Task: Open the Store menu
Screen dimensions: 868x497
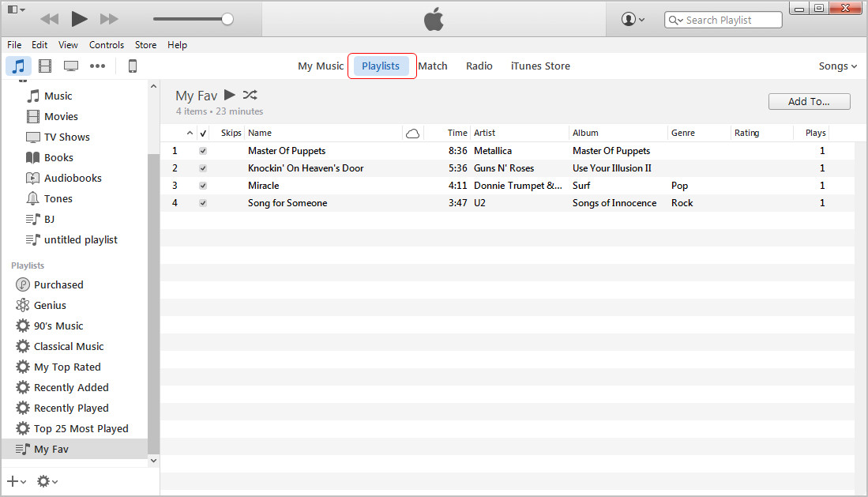Action: [x=145, y=45]
